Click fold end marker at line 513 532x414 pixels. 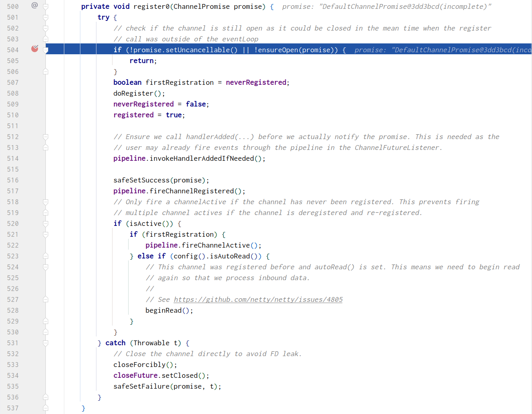[x=45, y=148]
